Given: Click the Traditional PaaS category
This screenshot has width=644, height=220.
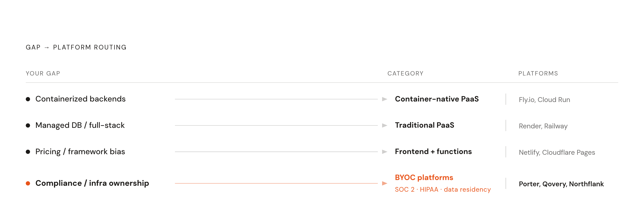Looking at the screenshot, I should [425, 125].
